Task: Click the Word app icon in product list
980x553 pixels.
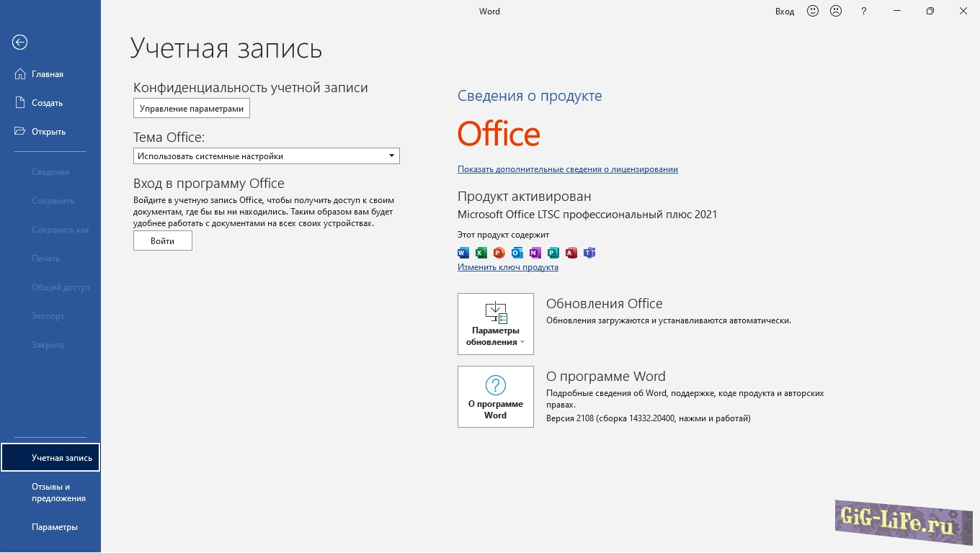Action: pos(463,253)
